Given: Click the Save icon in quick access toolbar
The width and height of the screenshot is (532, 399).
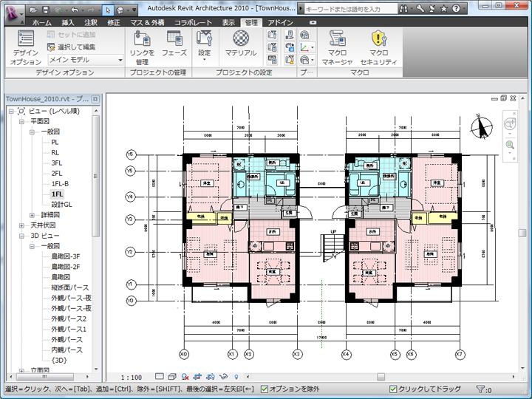Looking at the screenshot, I should [x=46, y=10].
